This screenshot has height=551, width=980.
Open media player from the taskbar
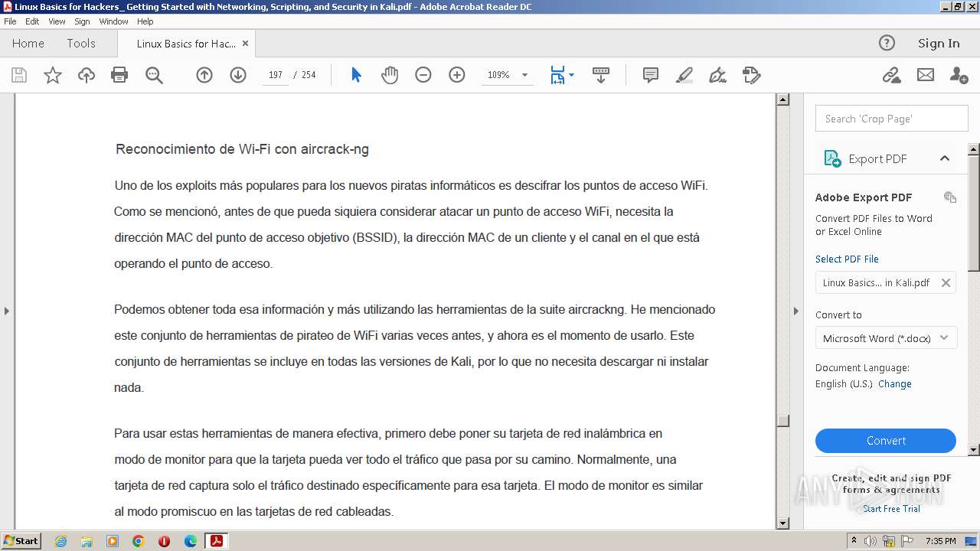113,541
